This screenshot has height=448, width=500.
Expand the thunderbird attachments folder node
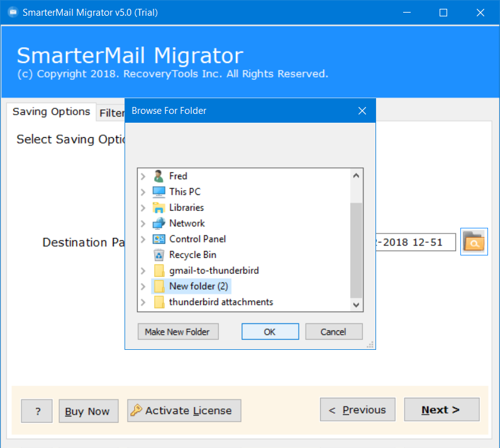click(143, 302)
